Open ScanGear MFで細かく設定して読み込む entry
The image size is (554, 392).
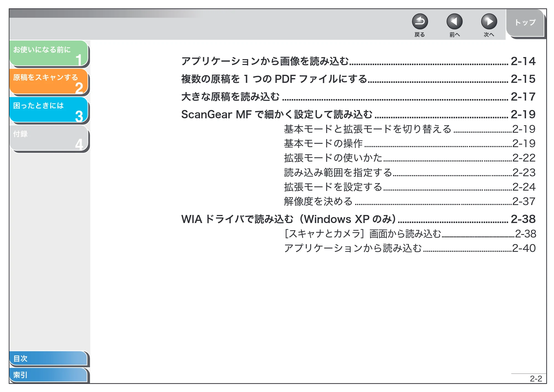click(358, 114)
